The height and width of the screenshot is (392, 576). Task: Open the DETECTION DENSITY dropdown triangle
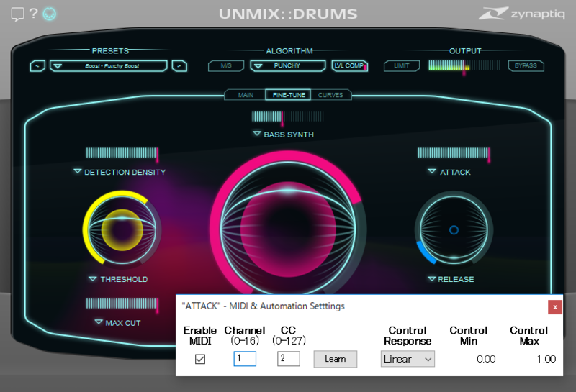77,171
